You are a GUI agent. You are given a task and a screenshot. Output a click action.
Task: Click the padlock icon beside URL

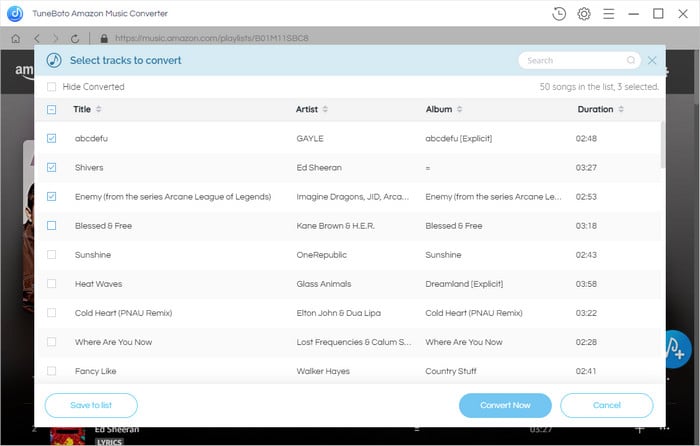(104, 39)
